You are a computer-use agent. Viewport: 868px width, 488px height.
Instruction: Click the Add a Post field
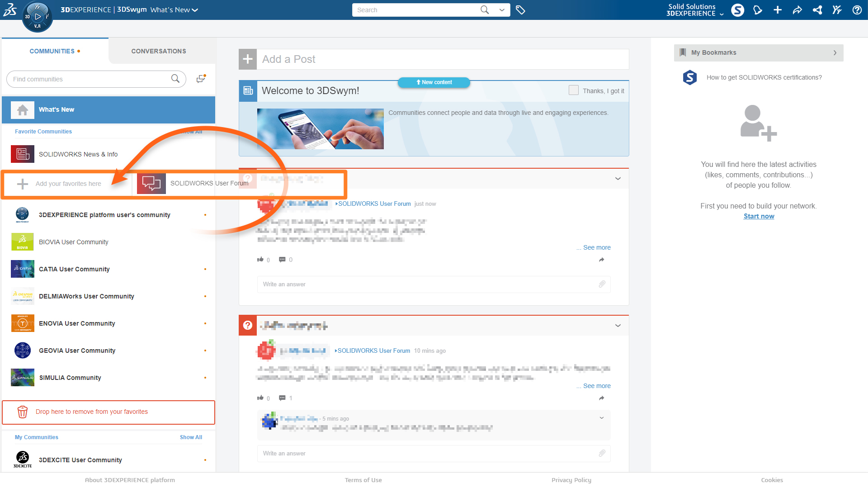pyautogui.click(x=442, y=59)
